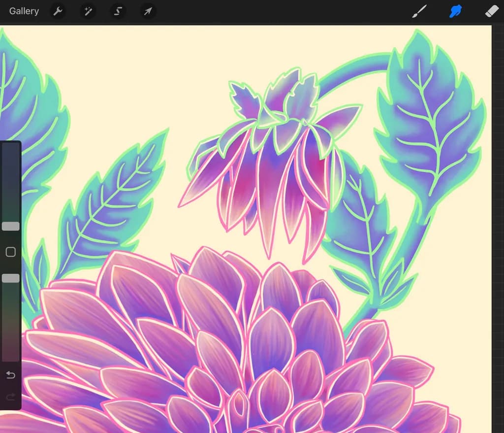Tap the square Modify button in sidebar

point(11,252)
